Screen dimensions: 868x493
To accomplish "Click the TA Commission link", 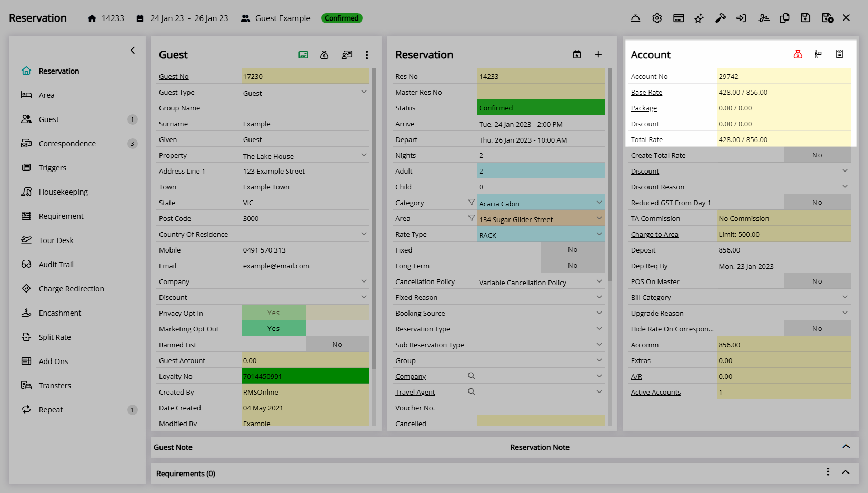I will tap(655, 218).
